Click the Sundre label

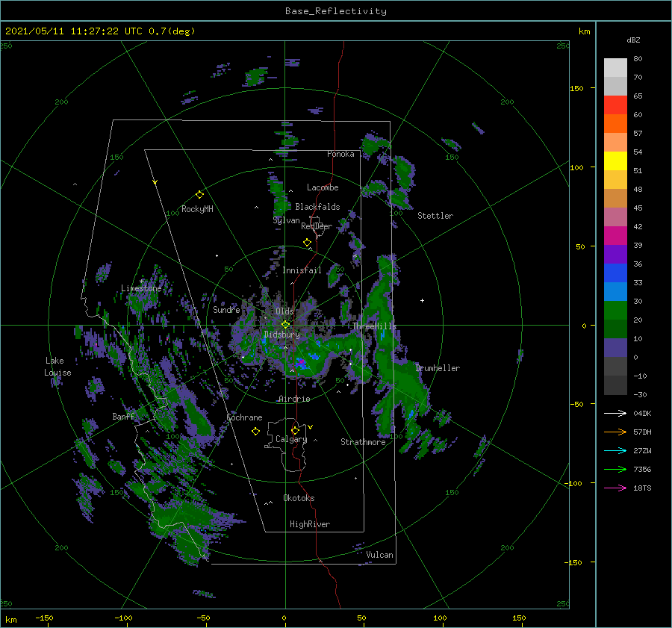tap(226, 309)
